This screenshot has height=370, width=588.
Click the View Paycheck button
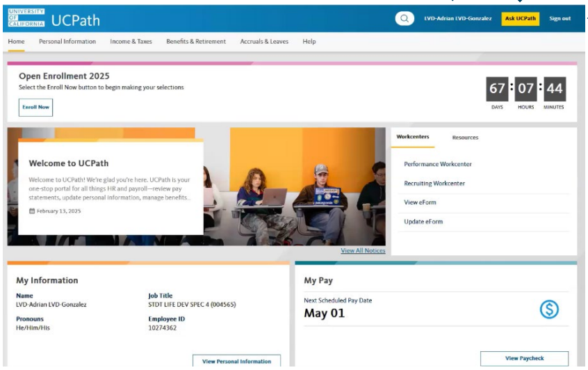coord(524,358)
